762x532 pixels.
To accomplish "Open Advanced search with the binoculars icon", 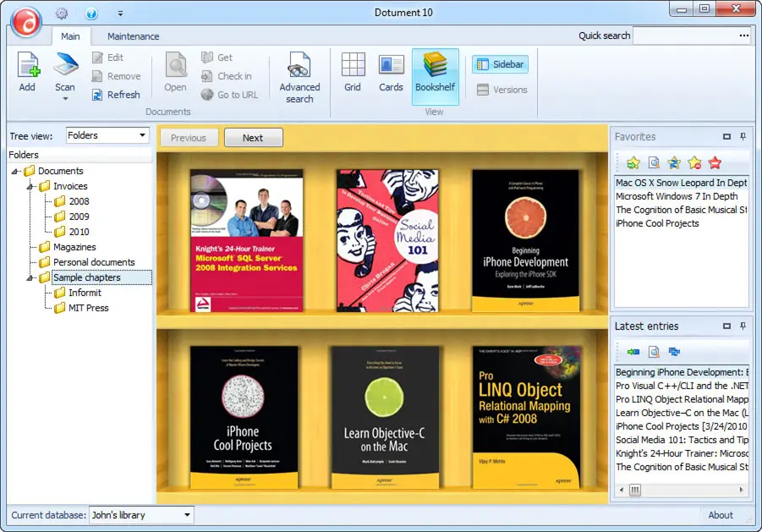I will (299, 65).
